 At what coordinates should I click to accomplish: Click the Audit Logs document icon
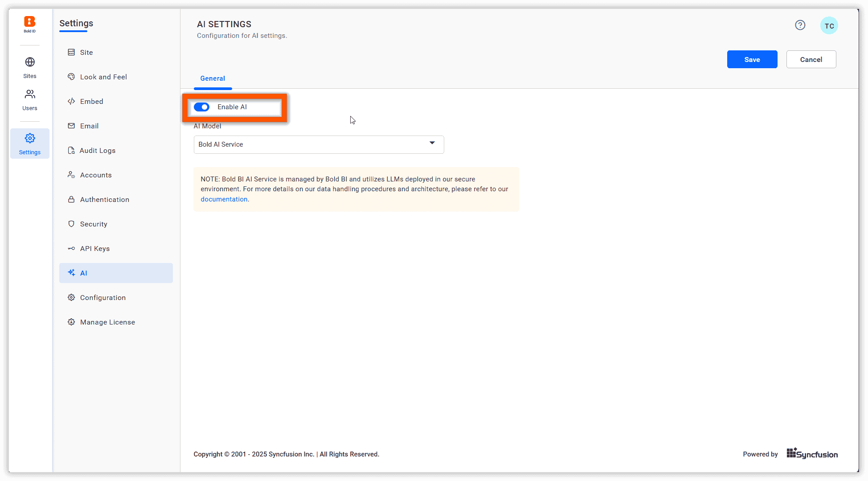tap(72, 150)
